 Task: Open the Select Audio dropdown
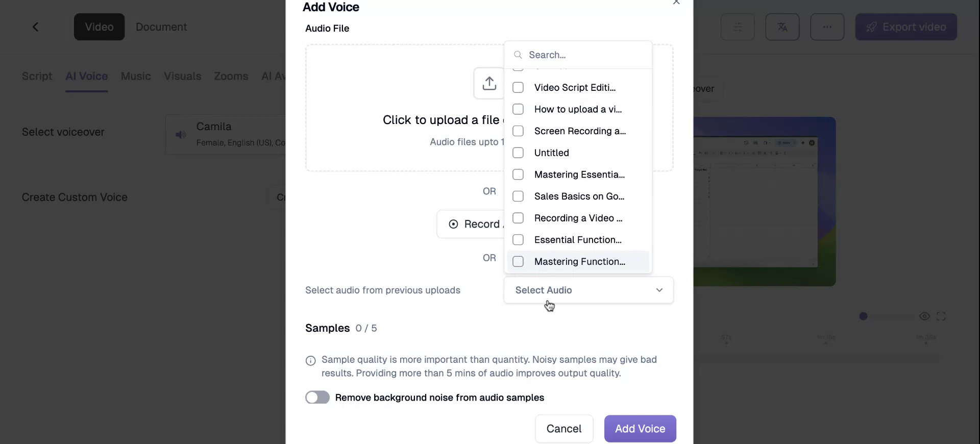coord(588,290)
